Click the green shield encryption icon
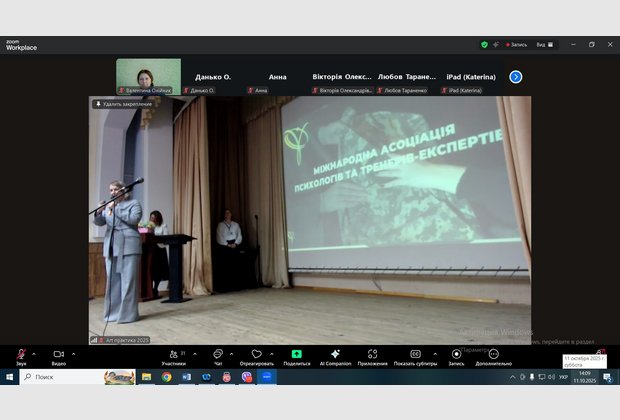Image resolution: width=620 pixels, height=420 pixels. [x=484, y=44]
